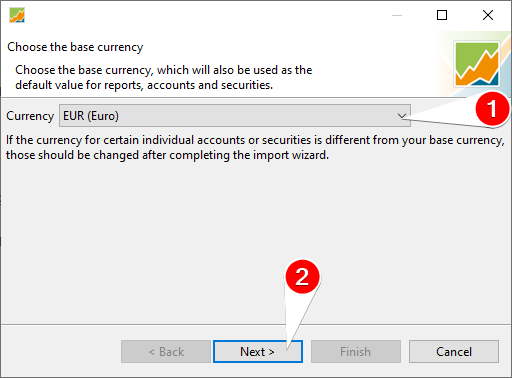This screenshot has height=378, width=512.
Task: Click the red number 1 annotation marker
Action: coord(492,109)
